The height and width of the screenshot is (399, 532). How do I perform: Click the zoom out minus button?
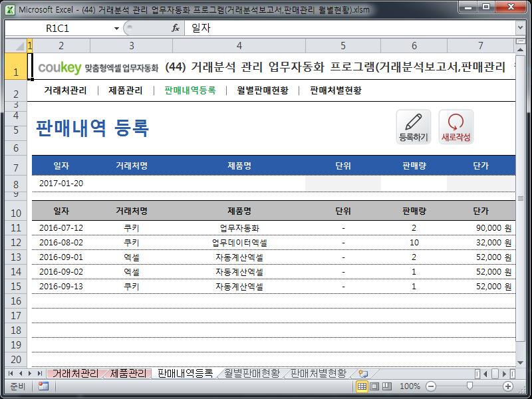pyautogui.click(x=430, y=386)
